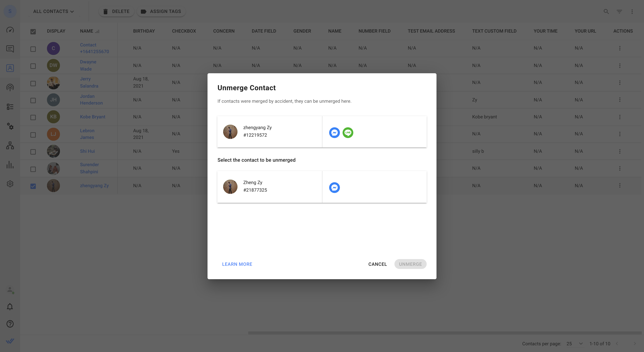The image size is (644, 352).
Task: Click the 'Kobe bryant' custom field cell
Action: pyautogui.click(x=484, y=117)
